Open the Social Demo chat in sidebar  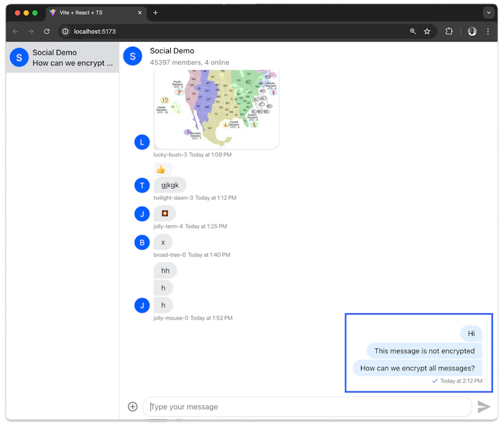[x=62, y=57]
